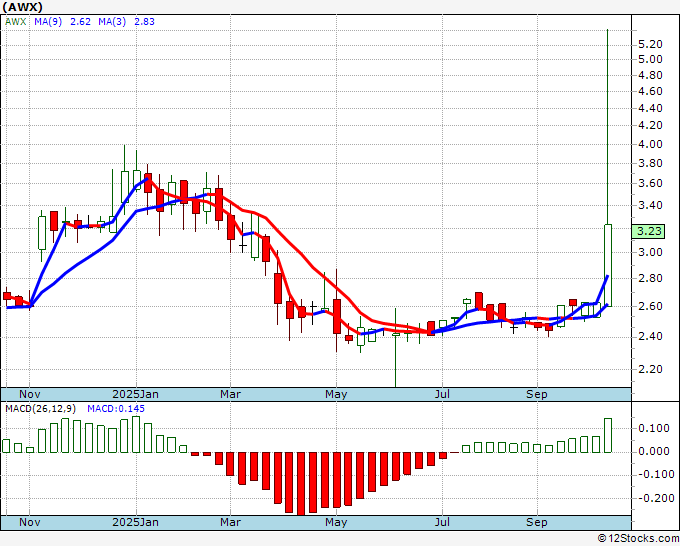Click the 5.00 price axis label
Viewport: 680px width, 546px height.
pyautogui.click(x=650, y=59)
